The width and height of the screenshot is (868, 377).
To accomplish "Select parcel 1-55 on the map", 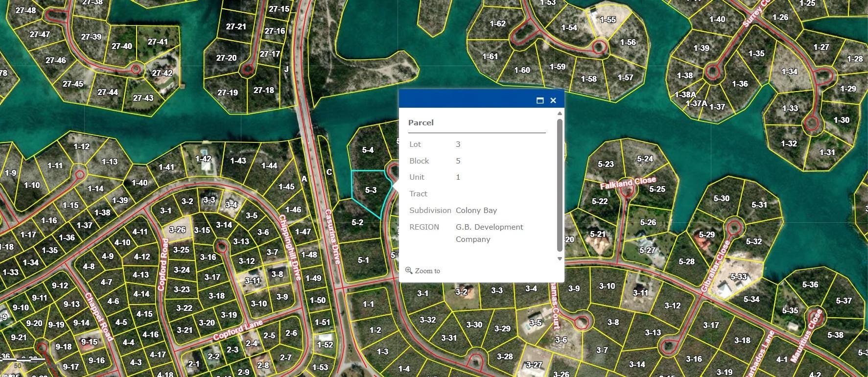I will pyautogui.click(x=608, y=20).
